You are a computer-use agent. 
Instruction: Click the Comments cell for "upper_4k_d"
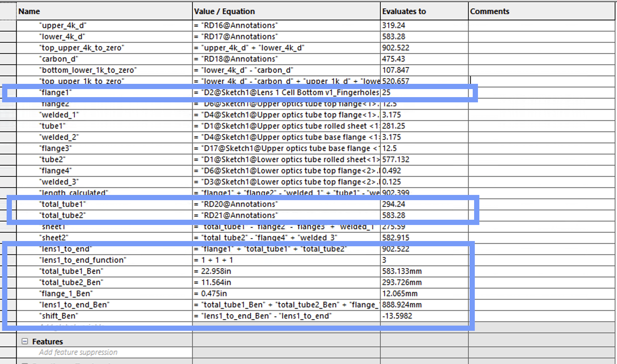coord(542,26)
